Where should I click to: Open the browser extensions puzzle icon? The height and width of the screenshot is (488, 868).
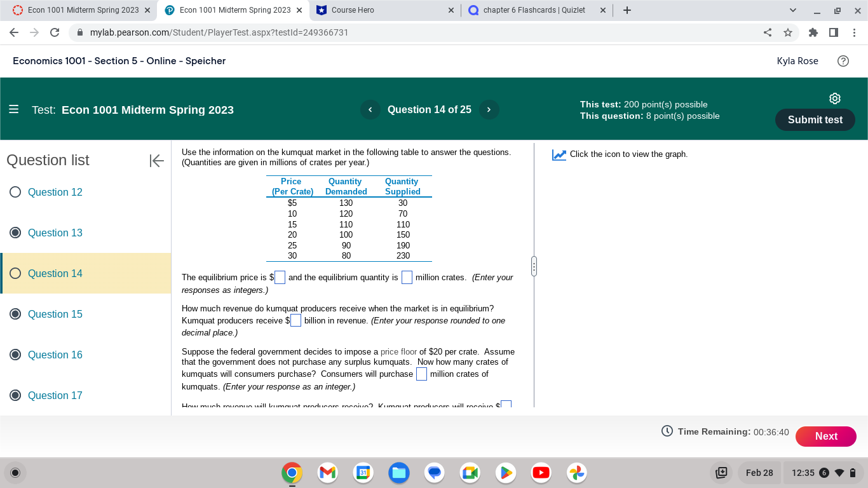click(x=813, y=32)
